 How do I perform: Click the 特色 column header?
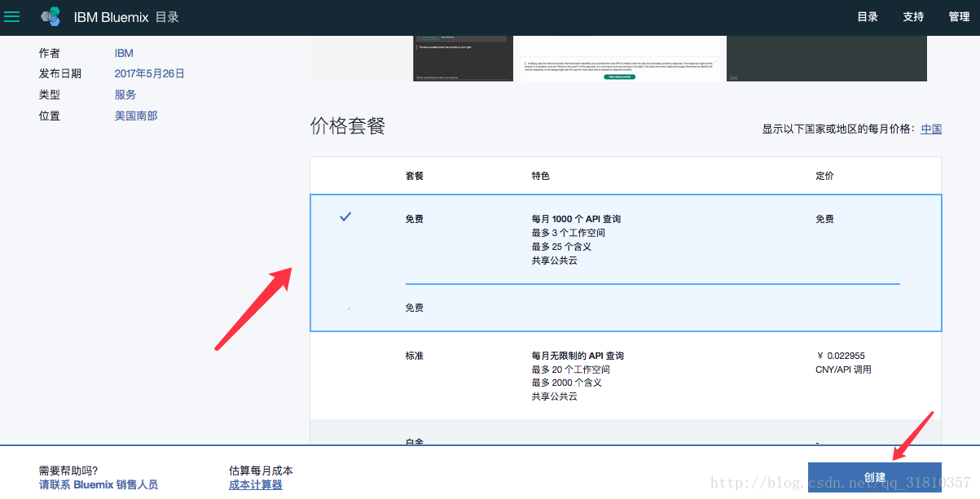click(x=541, y=176)
